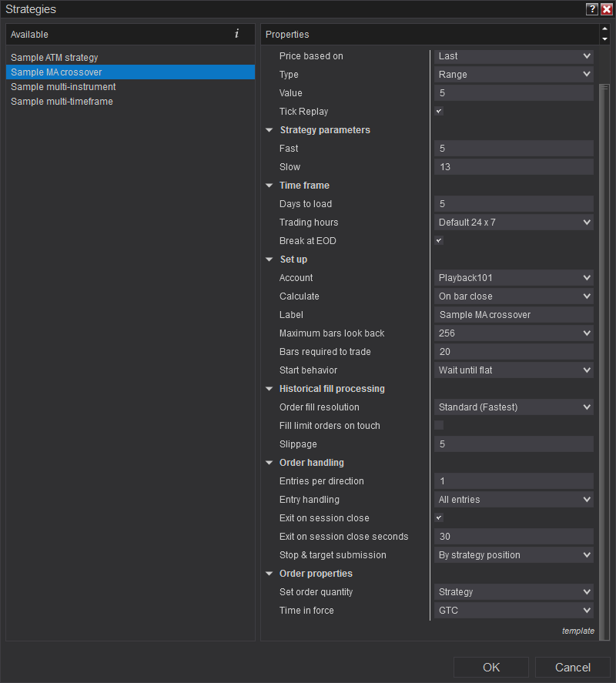Click the Slippage input field
This screenshot has height=683, width=616.
coord(514,444)
